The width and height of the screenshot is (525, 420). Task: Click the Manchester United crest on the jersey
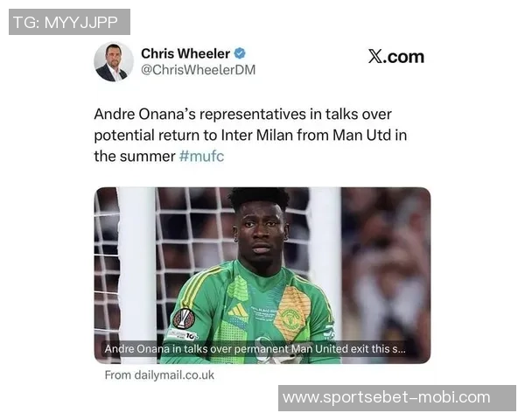point(290,318)
